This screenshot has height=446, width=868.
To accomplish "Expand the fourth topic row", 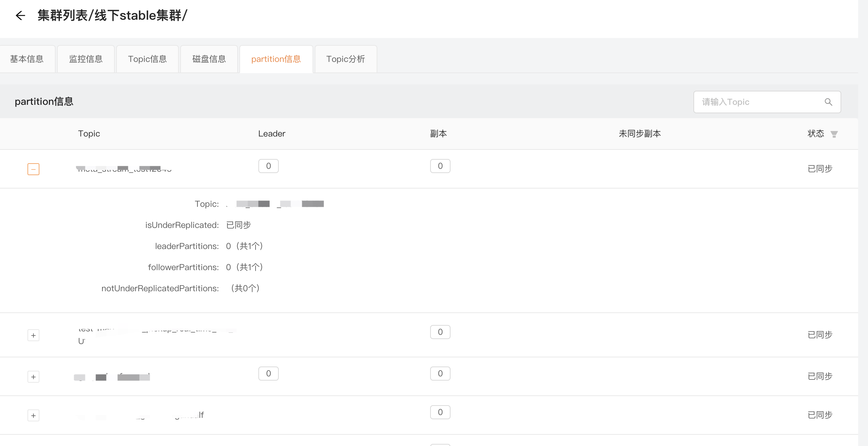I will (33, 415).
